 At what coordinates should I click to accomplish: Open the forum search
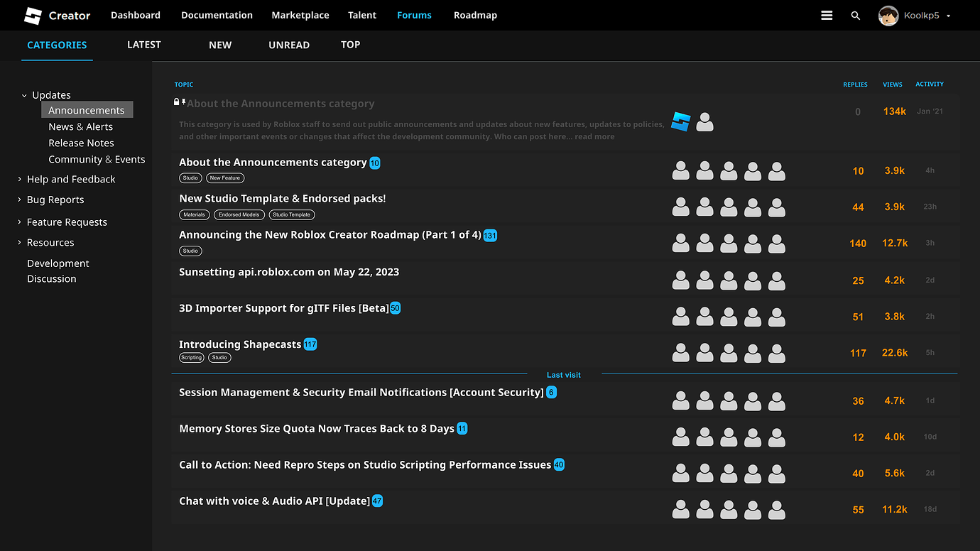[855, 15]
